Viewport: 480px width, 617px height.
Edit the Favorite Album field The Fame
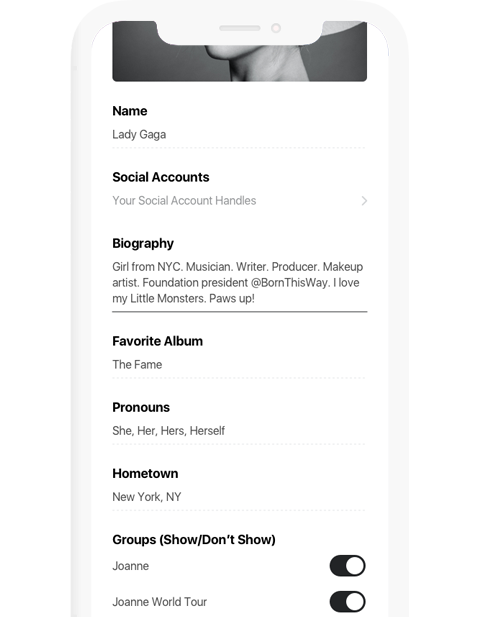240,365
